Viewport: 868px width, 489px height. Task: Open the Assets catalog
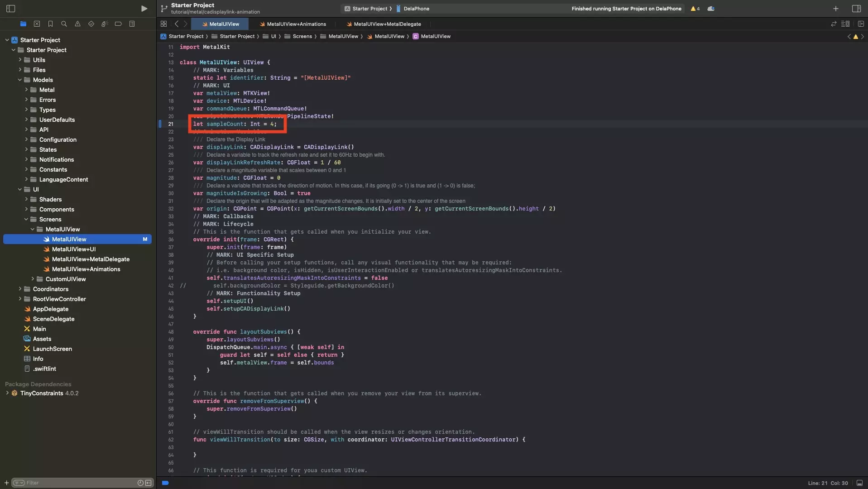coord(42,339)
